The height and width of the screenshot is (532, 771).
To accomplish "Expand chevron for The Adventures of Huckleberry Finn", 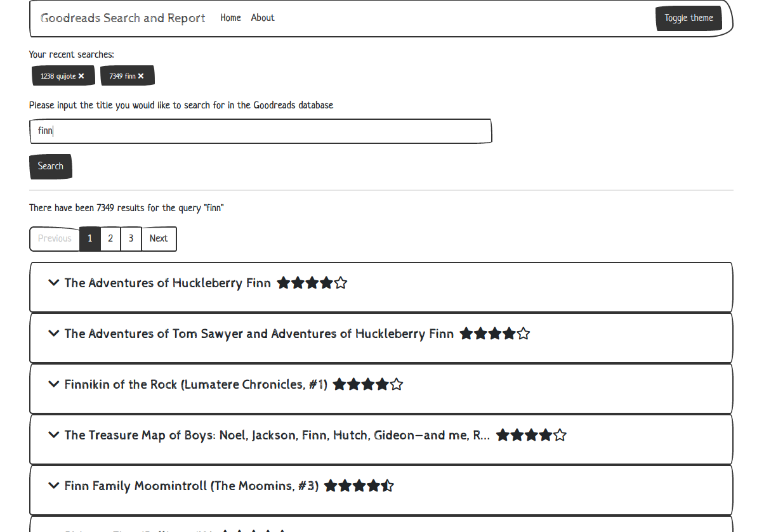I will [54, 283].
